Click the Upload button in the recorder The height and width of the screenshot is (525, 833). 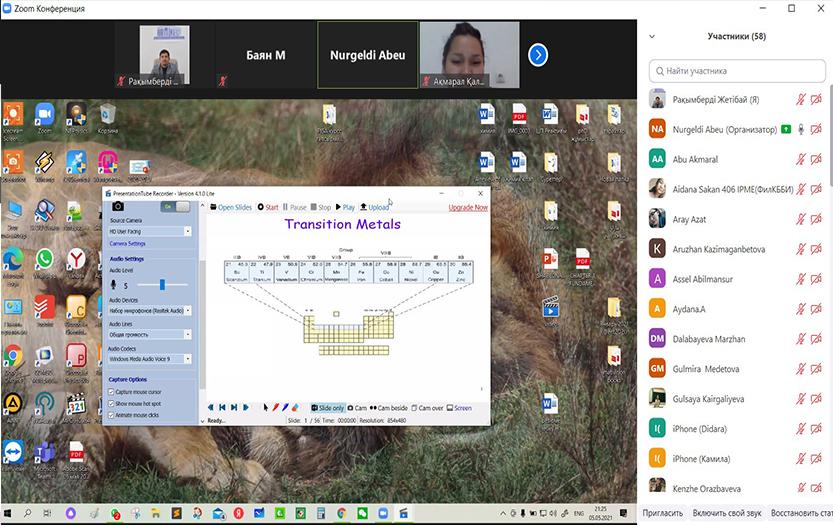[375, 207]
